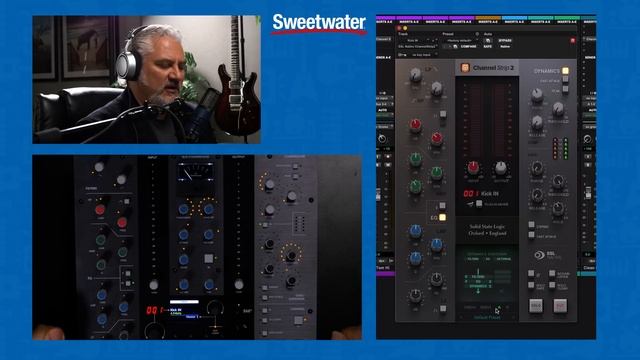
Task: Click the Channel Strip 2 logo icon
Action: point(465,68)
